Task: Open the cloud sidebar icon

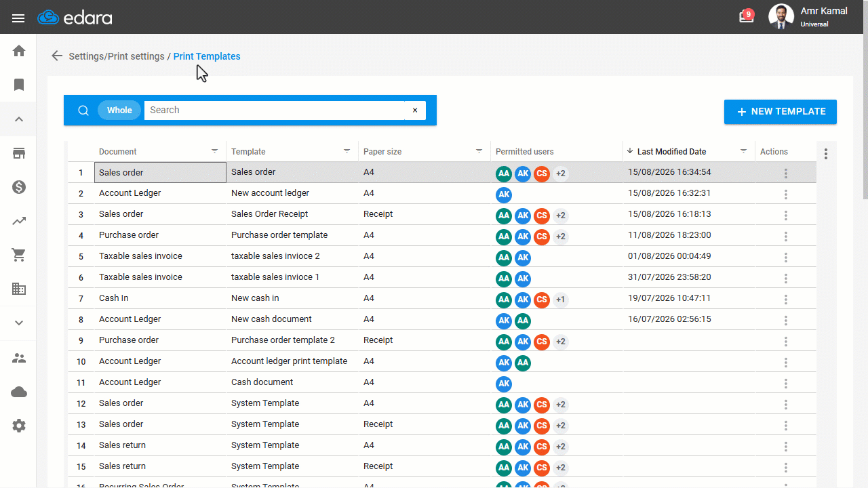Action: coord(19,392)
